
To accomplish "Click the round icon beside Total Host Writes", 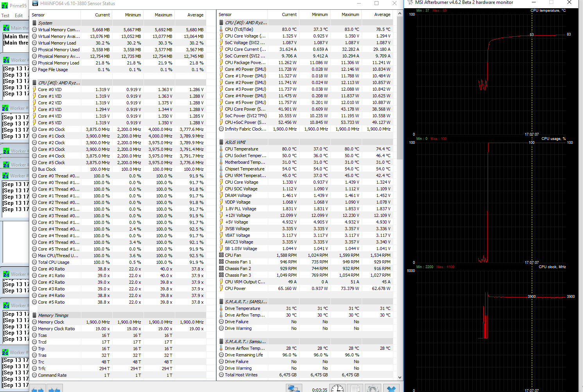I will [221, 375].
